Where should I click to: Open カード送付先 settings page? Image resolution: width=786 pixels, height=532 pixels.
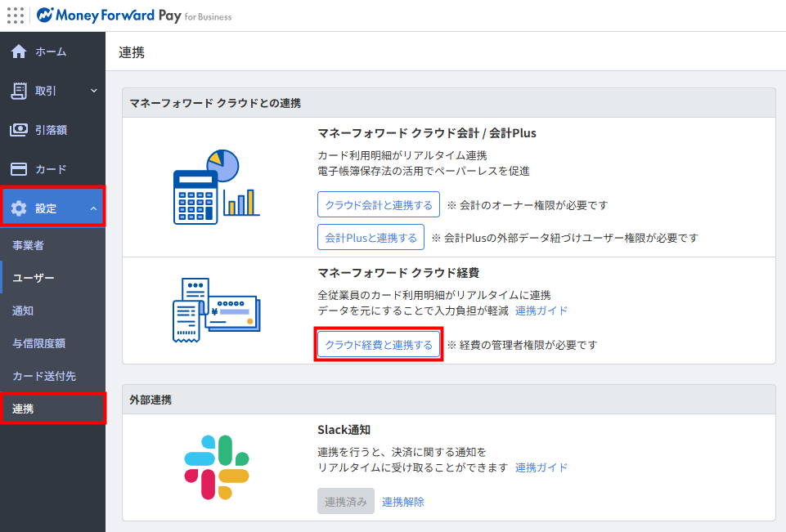[x=52, y=376]
